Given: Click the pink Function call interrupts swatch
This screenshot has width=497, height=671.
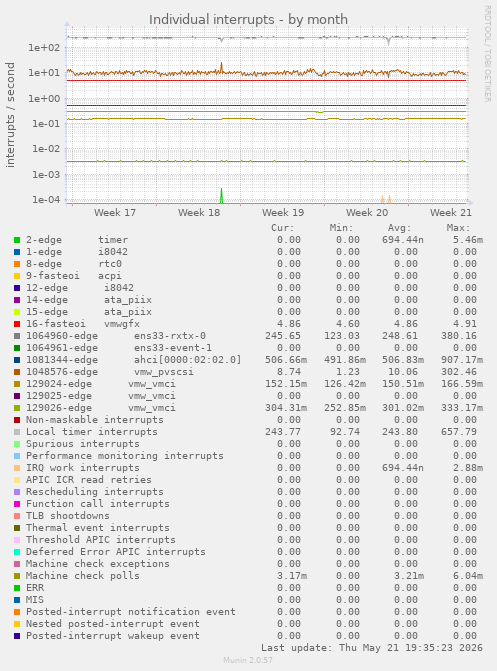Looking at the screenshot, I should (17, 504).
